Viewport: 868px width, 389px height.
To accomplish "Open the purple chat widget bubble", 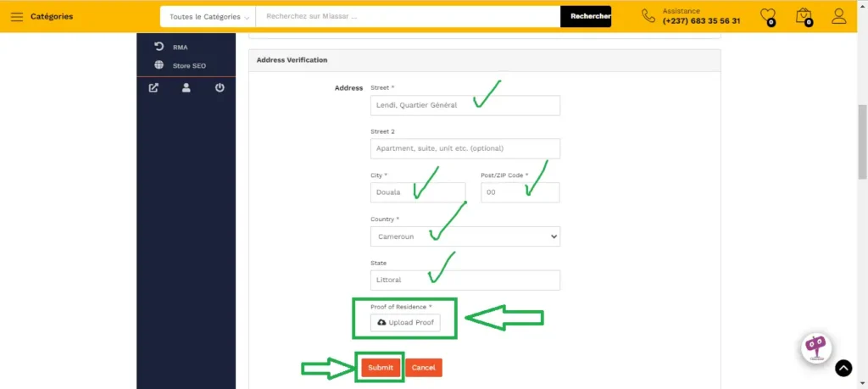I will (x=816, y=346).
